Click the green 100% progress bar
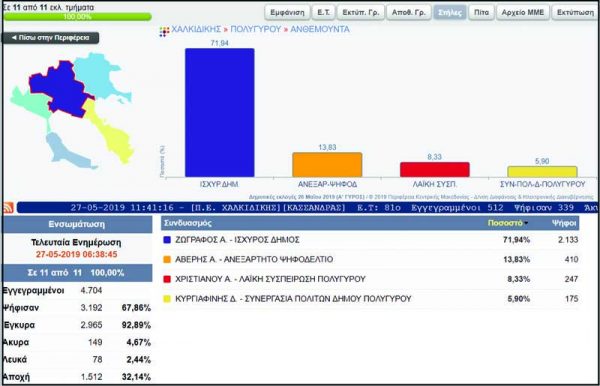This screenshot has height=386, width=600. [x=77, y=17]
